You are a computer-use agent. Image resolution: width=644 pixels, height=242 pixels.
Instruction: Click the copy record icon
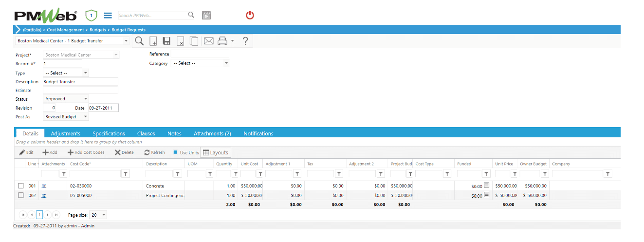(194, 41)
